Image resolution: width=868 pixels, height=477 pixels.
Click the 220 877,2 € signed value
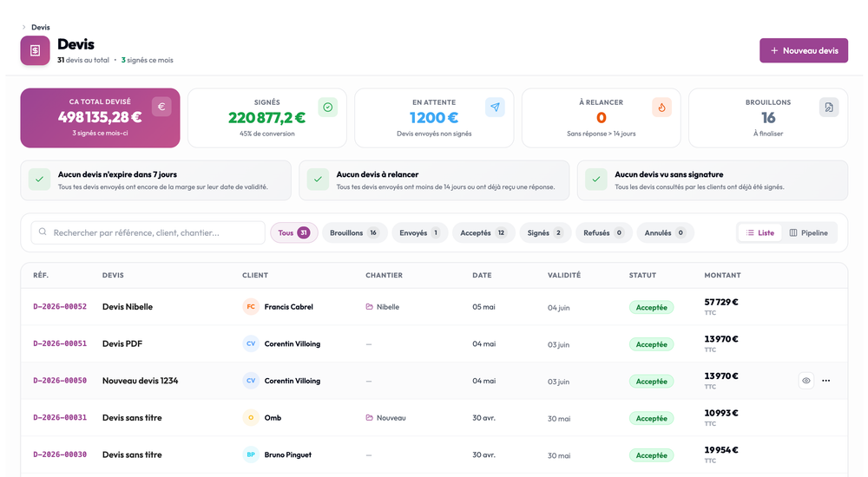(266, 118)
